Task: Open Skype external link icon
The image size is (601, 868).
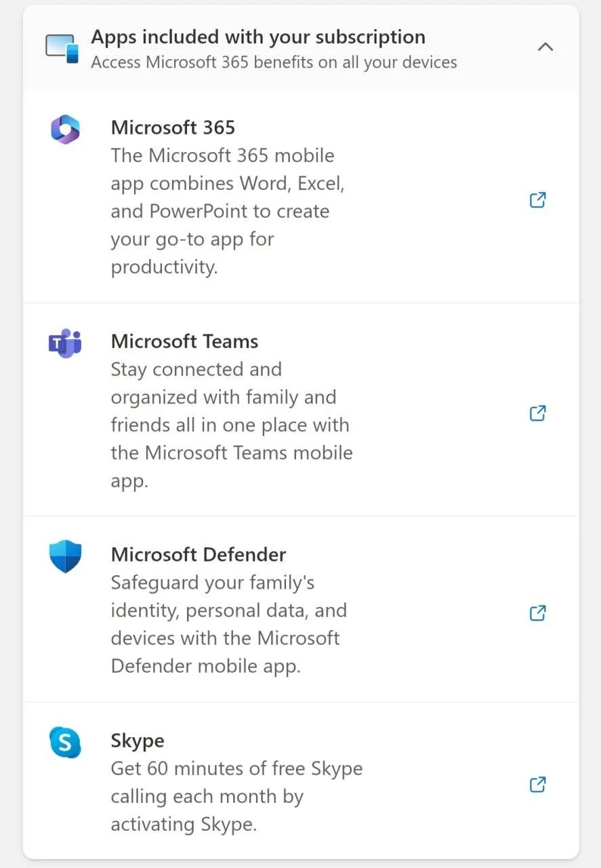Action: click(x=537, y=785)
